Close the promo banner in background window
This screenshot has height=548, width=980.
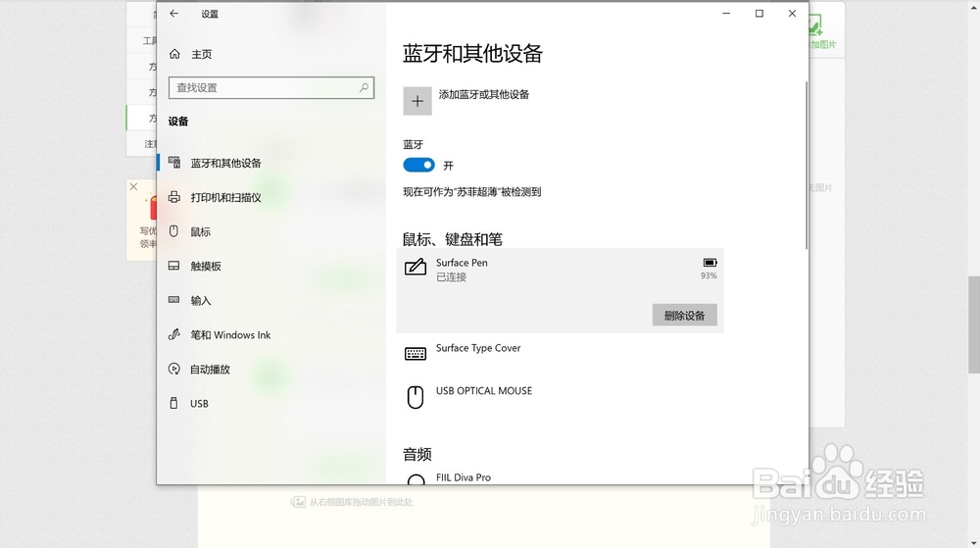coord(133,187)
